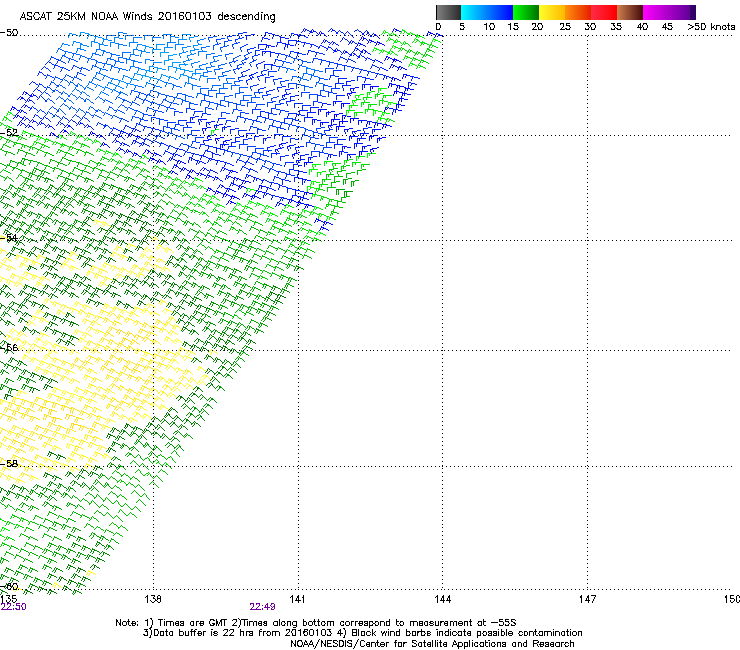Click the '>50 knots' legend label
The width and height of the screenshot is (740, 650).
[711, 27]
